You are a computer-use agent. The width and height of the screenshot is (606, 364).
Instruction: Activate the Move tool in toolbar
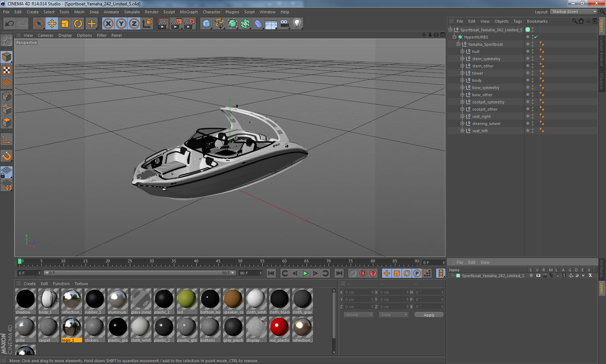[x=52, y=24]
